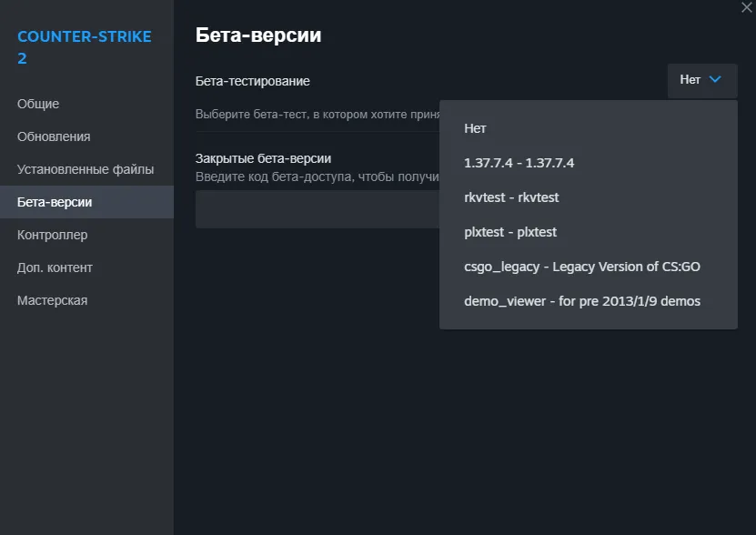756x535 pixels.
Task: Click the Выберите бета-тест description text
Action: click(318, 115)
